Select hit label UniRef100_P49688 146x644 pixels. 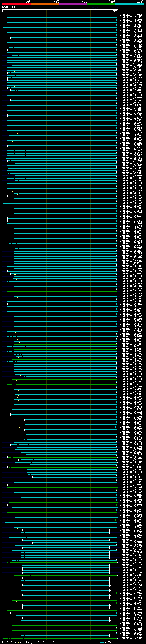pos(131,30)
